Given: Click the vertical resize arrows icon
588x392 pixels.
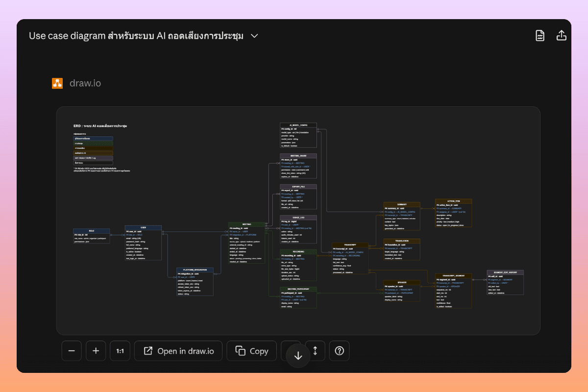Looking at the screenshot, I should 315,351.
